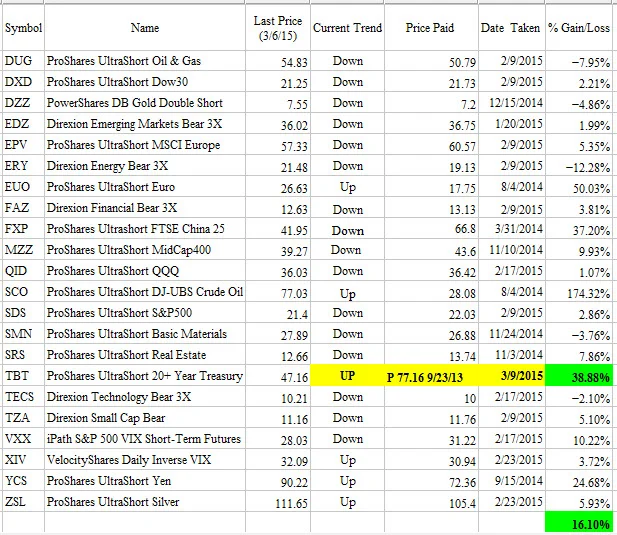Click last price 36.03 cell
This screenshot has width=617, height=535.
point(278,270)
